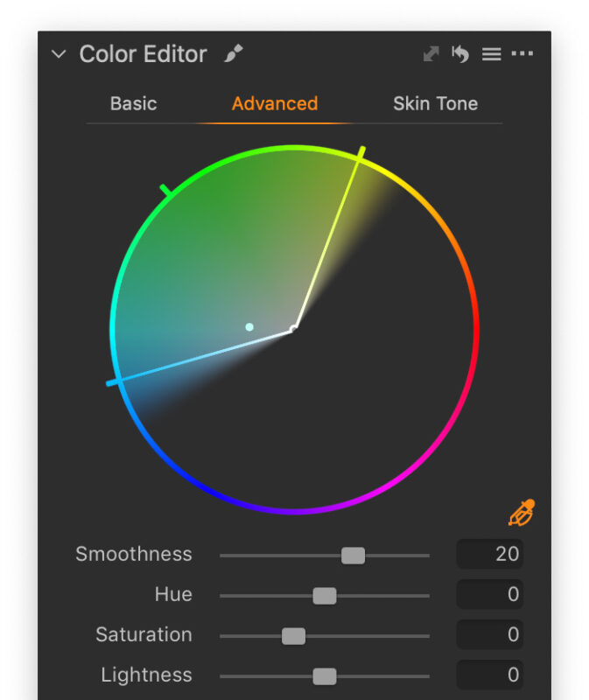Click the Smoothness slider handle
The width and height of the screenshot is (589, 700).
(x=353, y=556)
